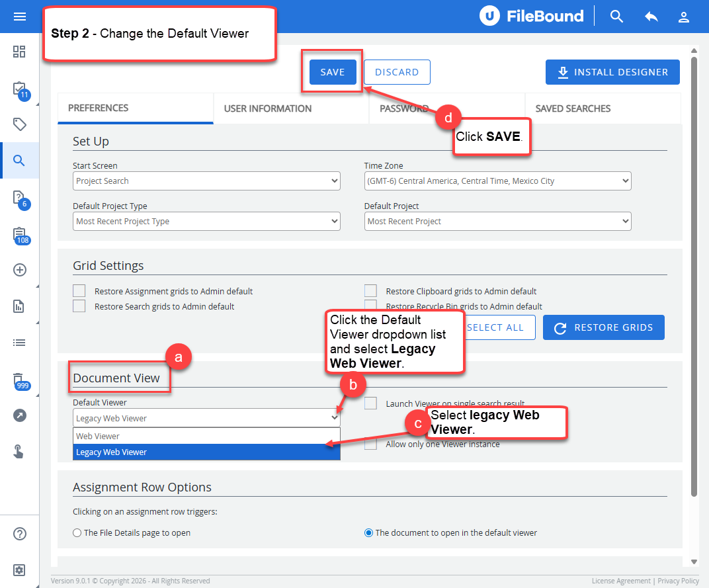Screen dimensions: 709x588
Task: Open the reports chart document icon
Action: [x=19, y=306]
